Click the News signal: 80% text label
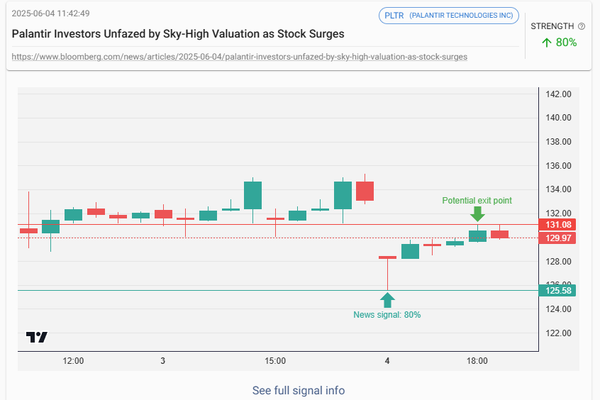The width and height of the screenshot is (600, 400). coord(387,314)
